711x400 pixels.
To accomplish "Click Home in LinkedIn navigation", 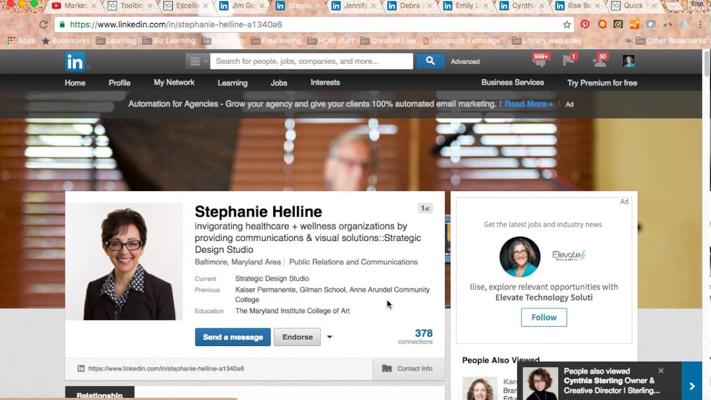I will (75, 83).
